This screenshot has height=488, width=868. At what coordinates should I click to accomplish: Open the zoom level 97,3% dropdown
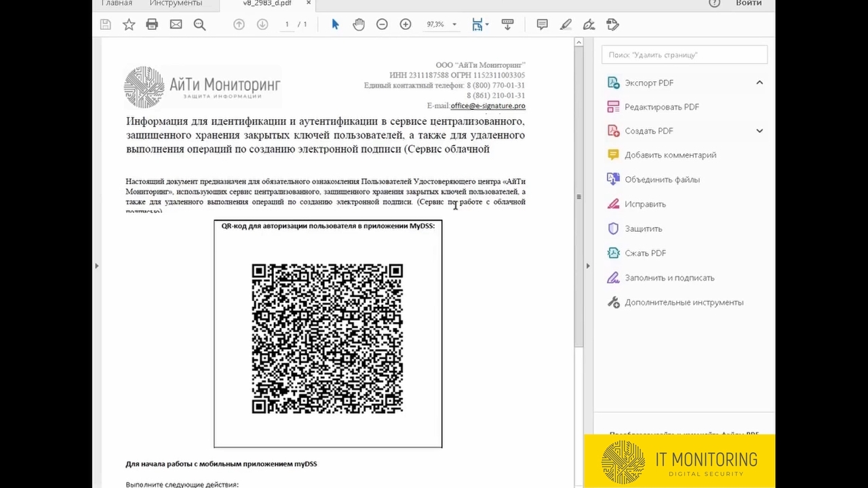click(454, 24)
